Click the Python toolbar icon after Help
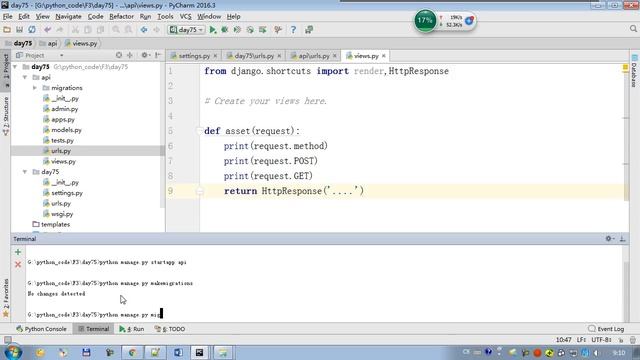Screen dimensions: 640x360 tap(309, 30)
